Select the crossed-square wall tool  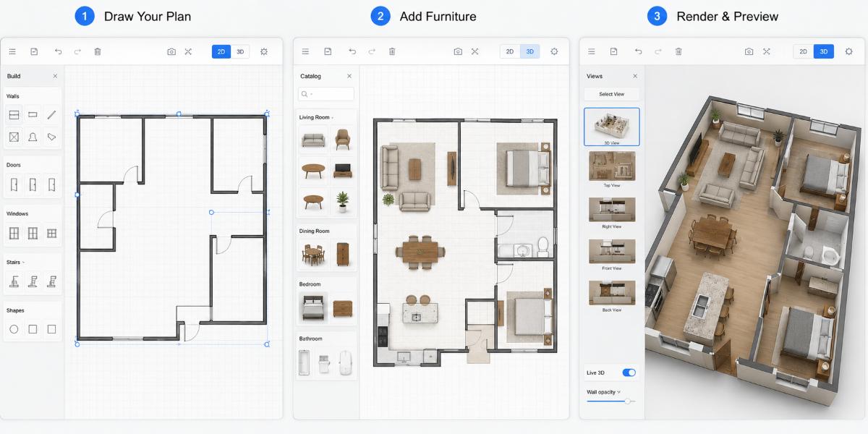14,136
